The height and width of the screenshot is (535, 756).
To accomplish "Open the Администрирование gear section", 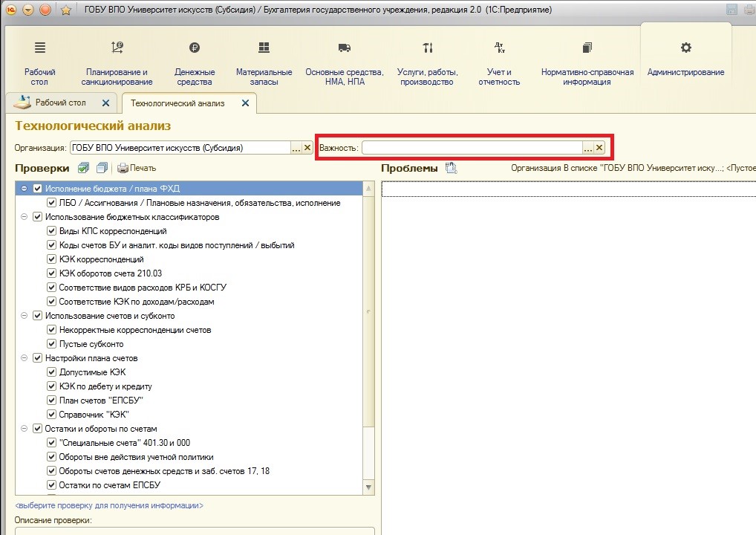I will (x=685, y=48).
